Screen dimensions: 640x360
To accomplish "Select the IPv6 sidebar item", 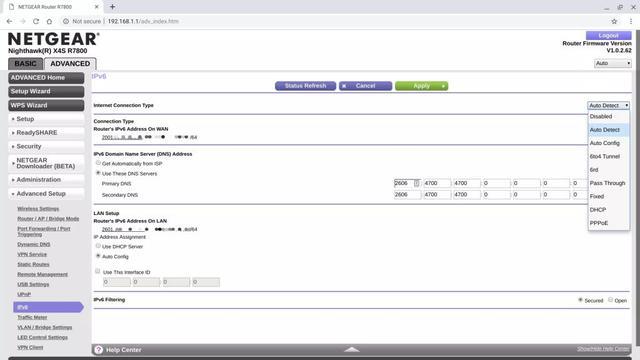I will [48, 307].
